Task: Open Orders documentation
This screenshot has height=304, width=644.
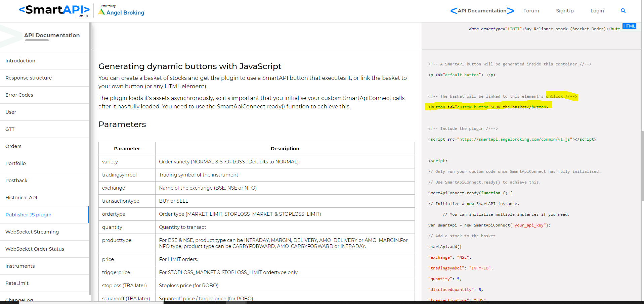Action: pyautogui.click(x=44, y=146)
